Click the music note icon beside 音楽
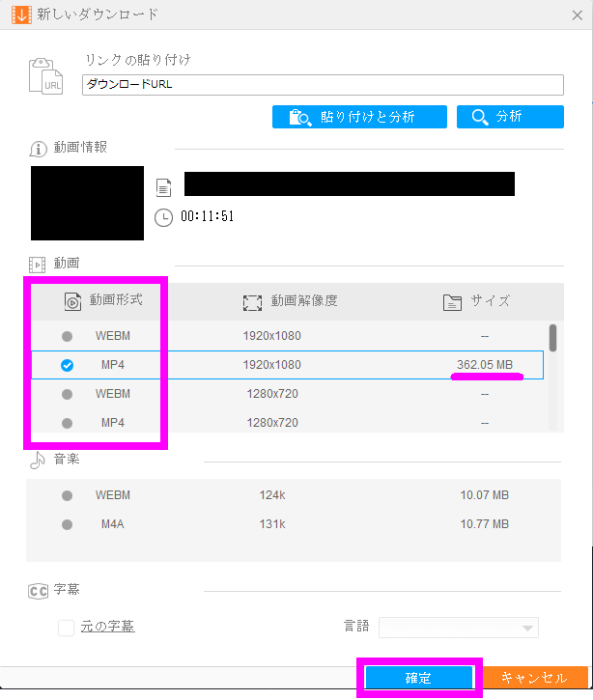 pyautogui.click(x=38, y=461)
